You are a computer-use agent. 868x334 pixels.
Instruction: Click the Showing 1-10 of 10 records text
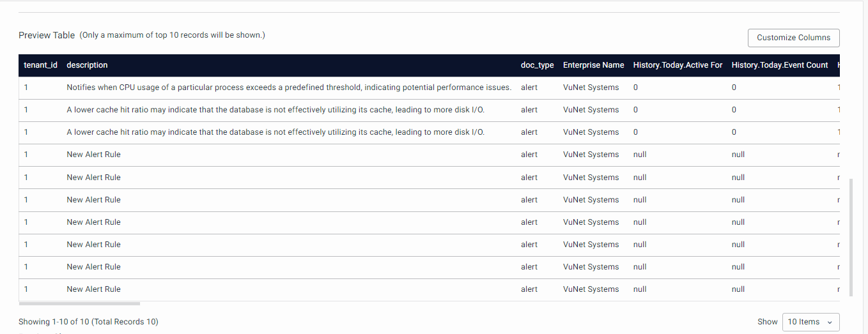click(88, 322)
